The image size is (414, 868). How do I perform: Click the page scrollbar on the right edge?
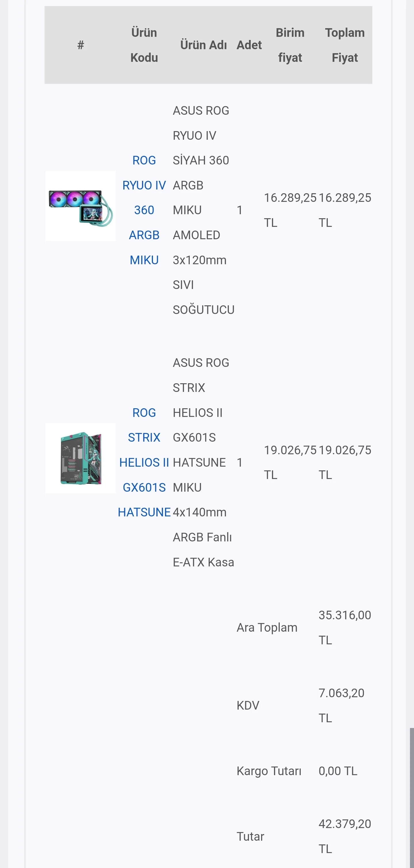[411, 795]
